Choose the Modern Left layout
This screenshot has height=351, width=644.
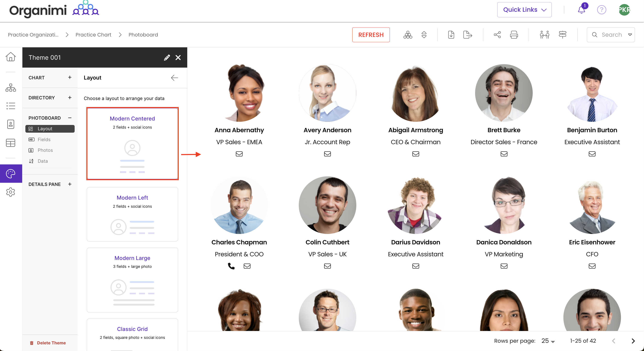click(x=132, y=214)
